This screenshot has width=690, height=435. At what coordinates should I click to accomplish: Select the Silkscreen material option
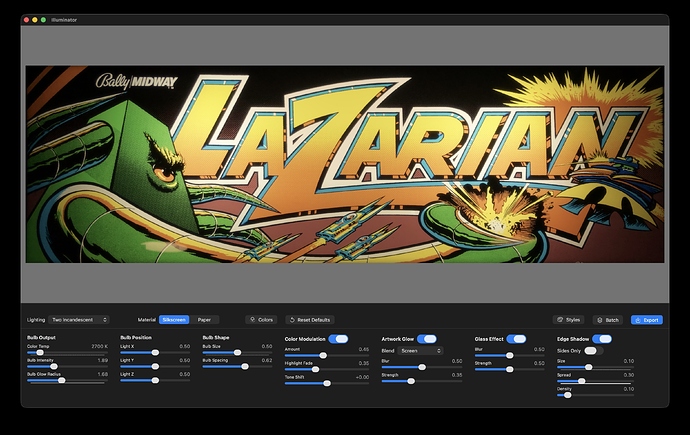(174, 320)
